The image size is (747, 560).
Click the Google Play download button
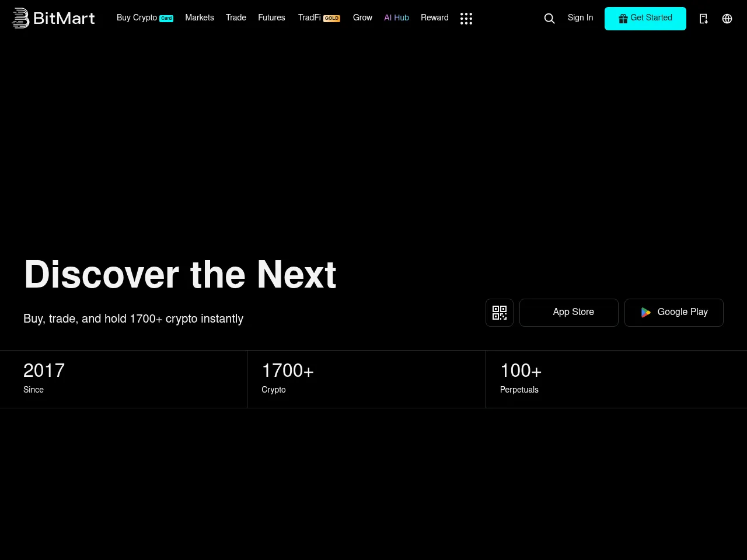pyautogui.click(x=673, y=313)
